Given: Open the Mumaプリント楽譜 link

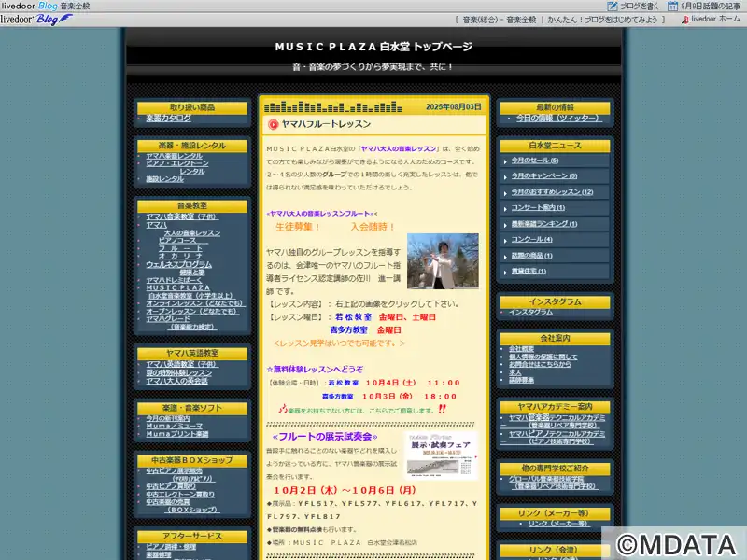Looking at the screenshot, I should pyautogui.click(x=177, y=434).
